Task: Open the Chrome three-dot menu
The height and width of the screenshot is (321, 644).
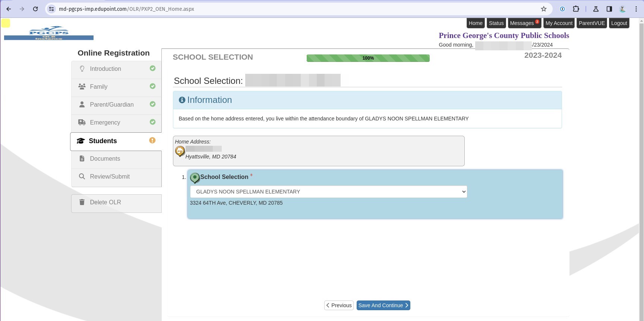Action: tap(636, 9)
